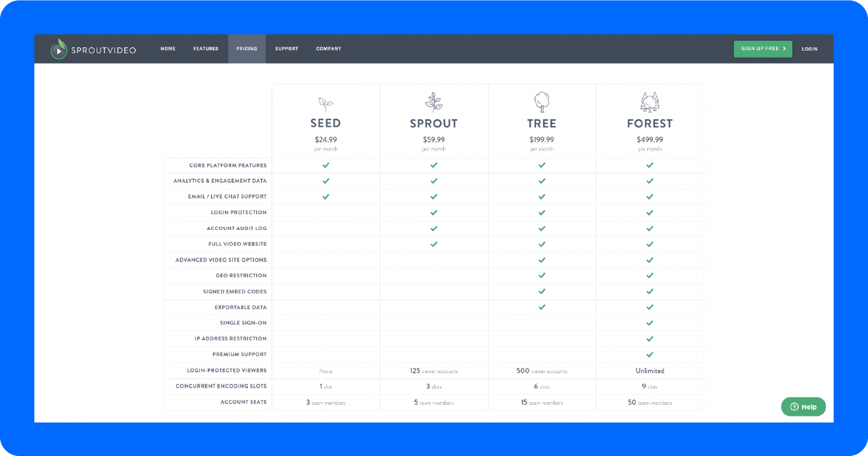Image resolution: width=868 pixels, height=456 pixels.
Task: Open the Pricing tab
Action: point(247,49)
